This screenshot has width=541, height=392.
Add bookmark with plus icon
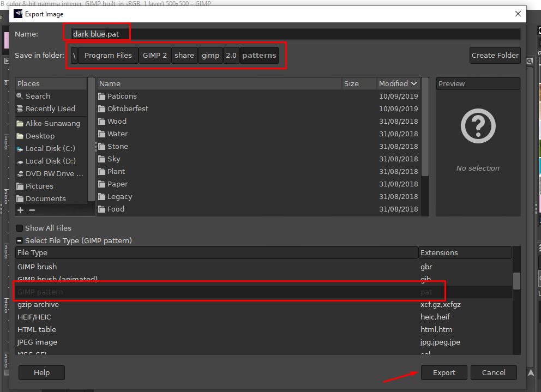click(20, 210)
